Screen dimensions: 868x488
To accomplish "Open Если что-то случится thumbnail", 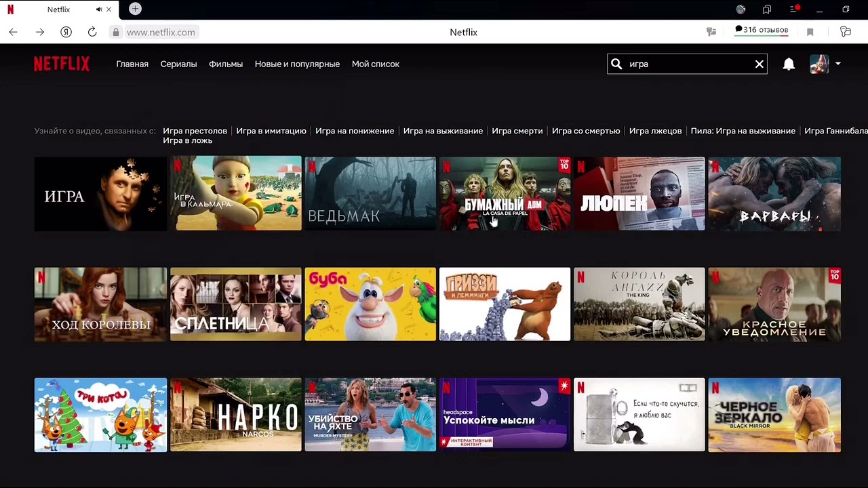I will 639,415.
